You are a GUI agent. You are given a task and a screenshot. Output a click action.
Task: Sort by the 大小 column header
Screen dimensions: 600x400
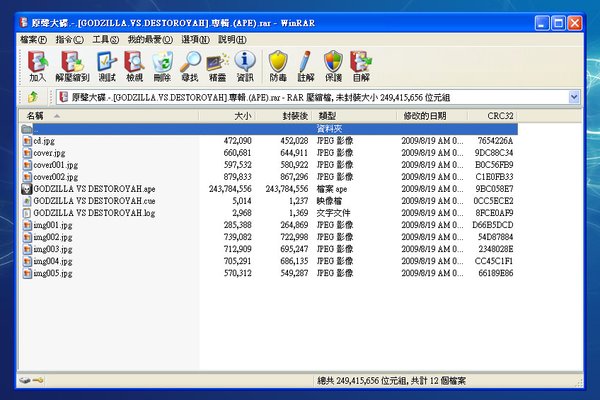(x=227, y=116)
